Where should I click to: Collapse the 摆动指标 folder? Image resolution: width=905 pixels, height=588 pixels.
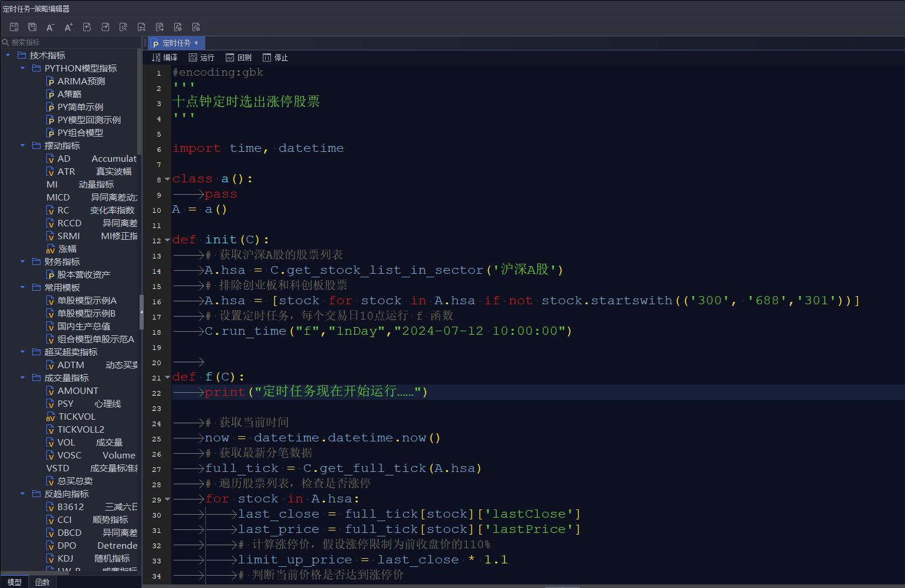(23, 145)
